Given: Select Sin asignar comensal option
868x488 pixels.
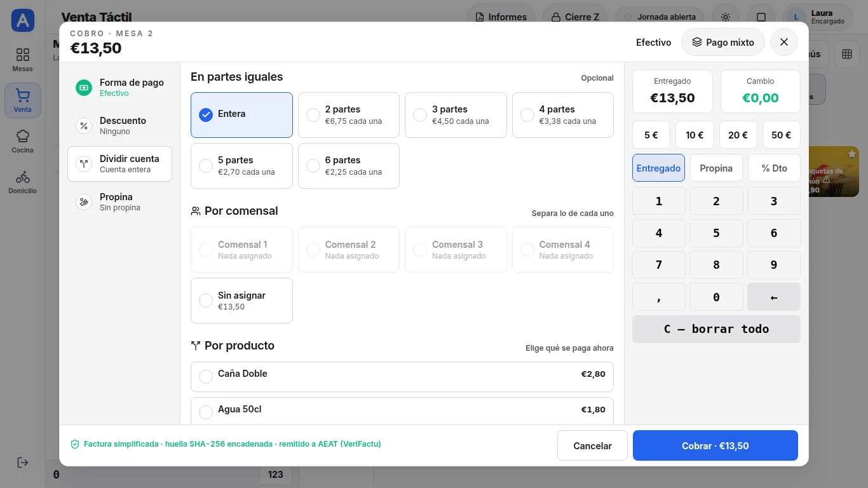Looking at the screenshot, I should tap(241, 301).
